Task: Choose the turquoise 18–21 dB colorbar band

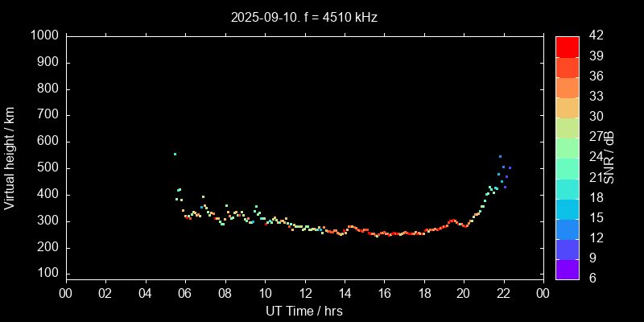Action: pos(568,188)
